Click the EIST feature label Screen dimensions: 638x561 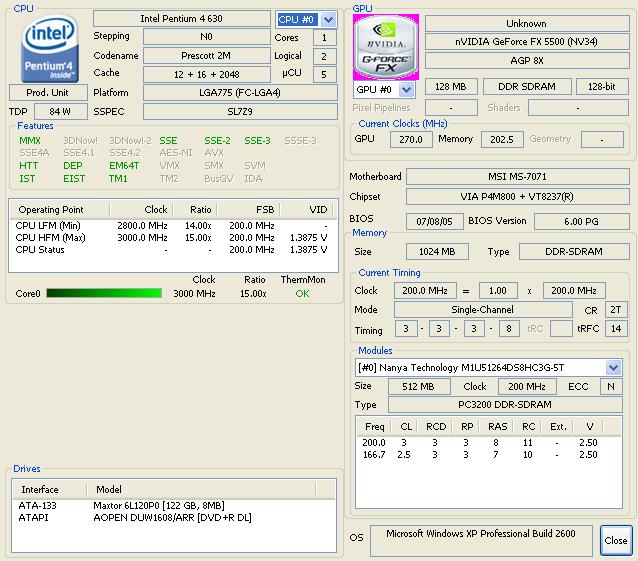point(74,179)
